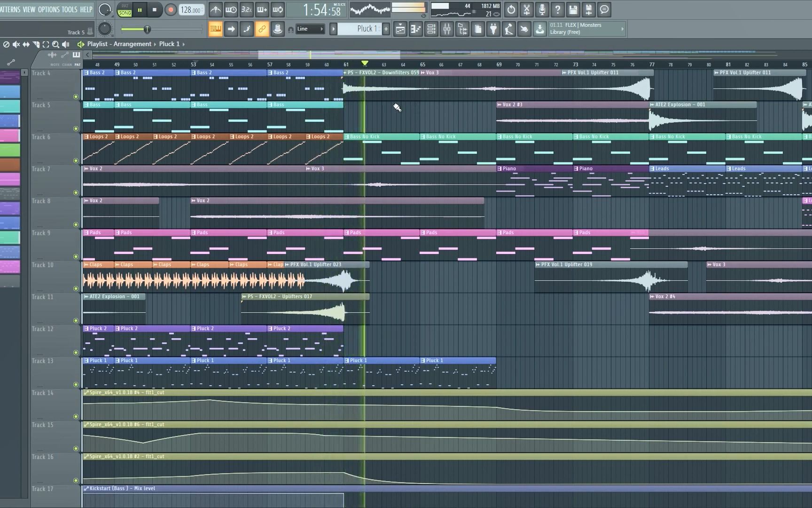Select the playlist slip tool
Image resolution: width=812 pixels, height=508 pixels.
26,44
